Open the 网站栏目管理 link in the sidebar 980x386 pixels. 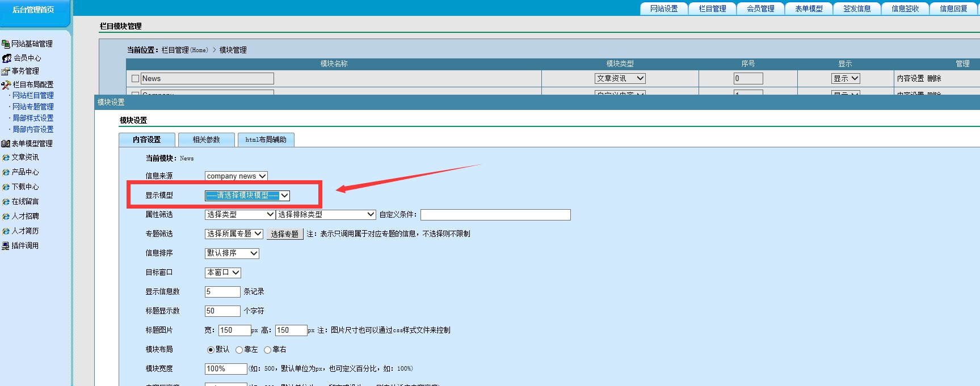click(x=33, y=95)
